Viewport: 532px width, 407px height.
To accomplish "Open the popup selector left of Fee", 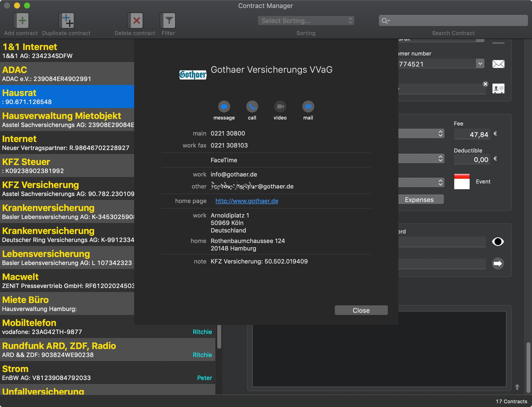I will pyautogui.click(x=421, y=133).
